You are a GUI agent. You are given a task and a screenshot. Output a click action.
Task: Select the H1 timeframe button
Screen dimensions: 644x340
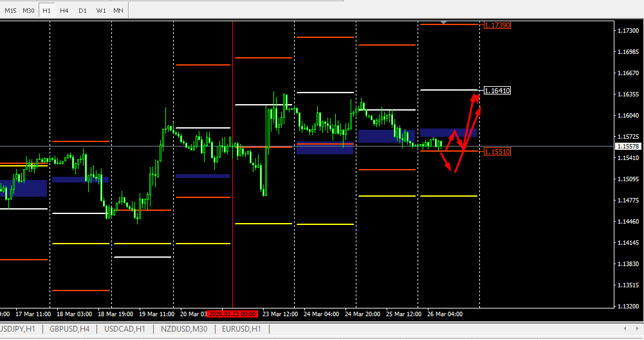click(46, 11)
